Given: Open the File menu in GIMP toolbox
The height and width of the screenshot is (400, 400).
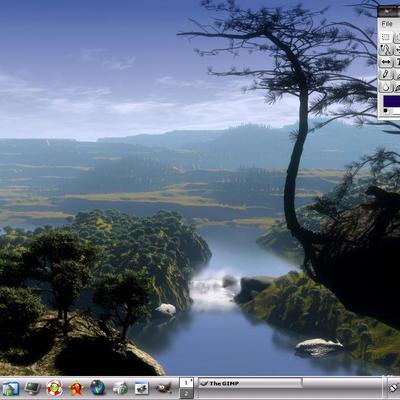Looking at the screenshot, I should point(387,24).
